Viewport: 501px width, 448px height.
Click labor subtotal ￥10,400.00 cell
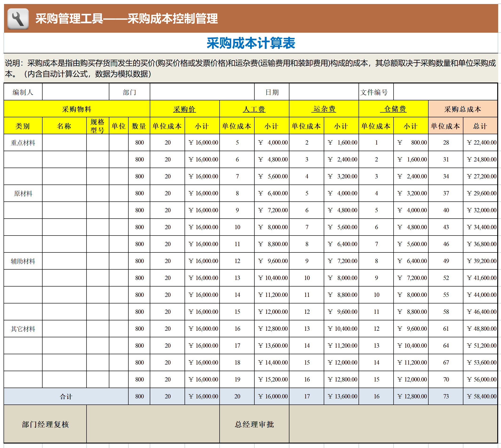pos(272,278)
